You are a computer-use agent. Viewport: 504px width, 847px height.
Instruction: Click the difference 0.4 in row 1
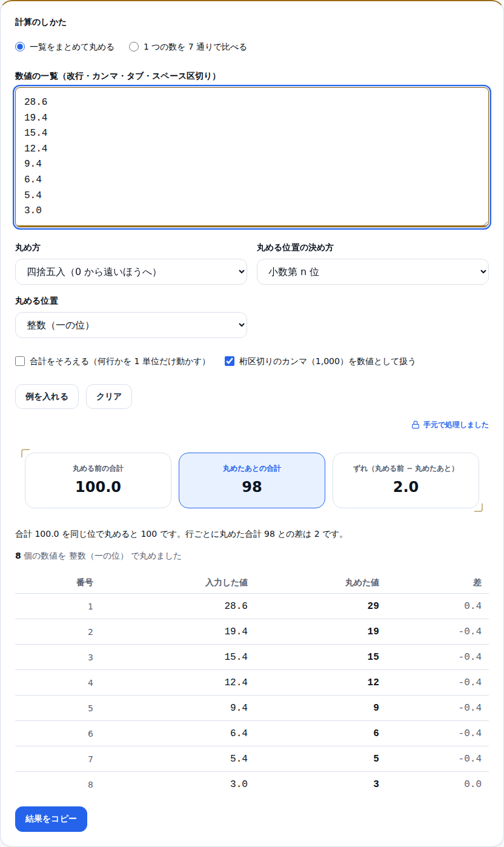click(473, 606)
